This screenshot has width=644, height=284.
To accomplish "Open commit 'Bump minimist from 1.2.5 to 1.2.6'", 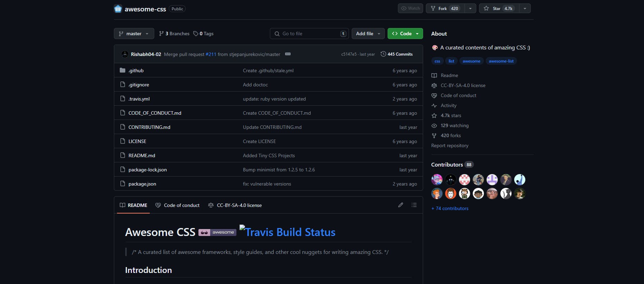I will tap(279, 170).
